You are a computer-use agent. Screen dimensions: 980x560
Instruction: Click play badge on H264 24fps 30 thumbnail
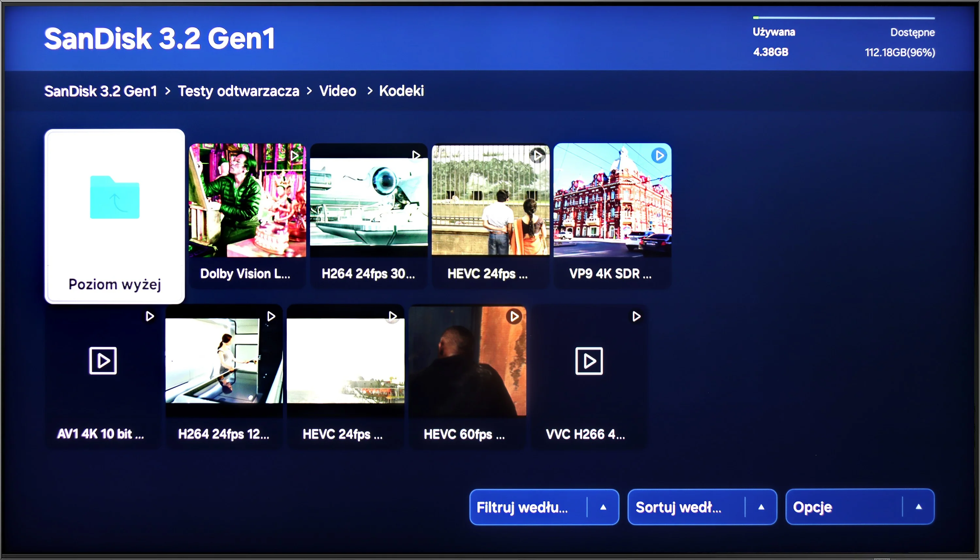point(416,155)
